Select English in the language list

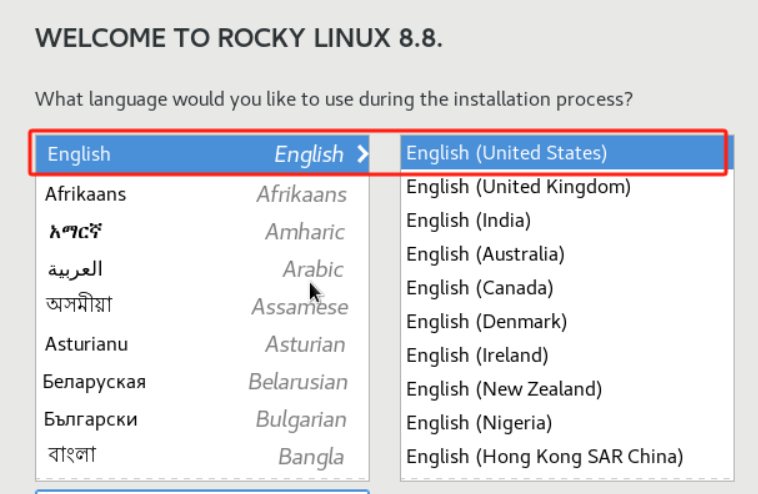pos(202,154)
